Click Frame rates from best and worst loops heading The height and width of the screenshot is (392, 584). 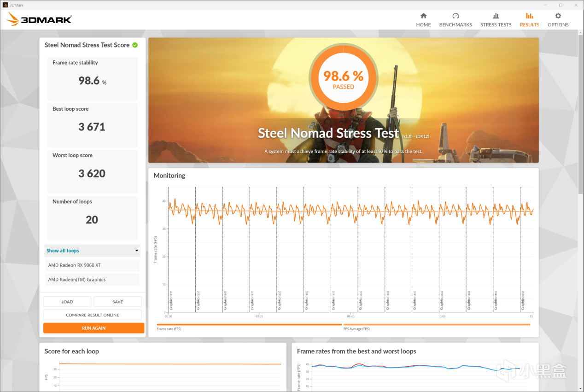tap(356, 351)
